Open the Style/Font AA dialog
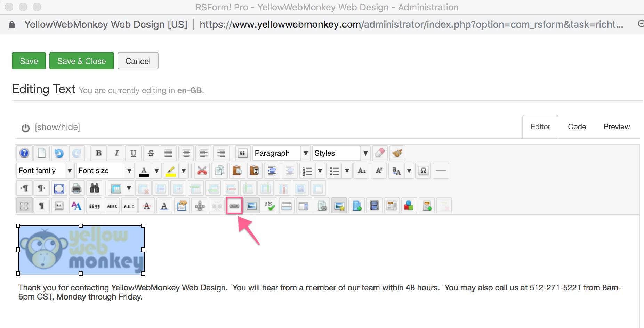Screen dimensions: 644x328 coord(77,206)
